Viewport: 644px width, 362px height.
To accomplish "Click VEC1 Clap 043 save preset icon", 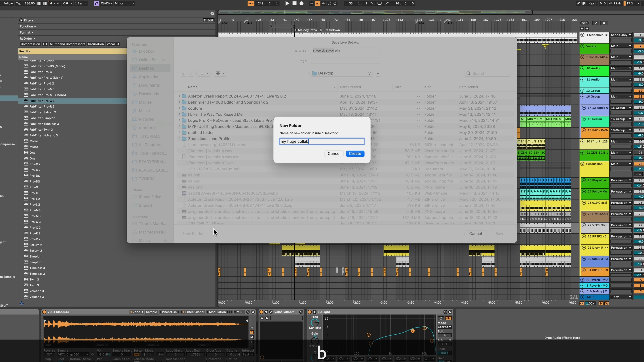I will [253, 312].
